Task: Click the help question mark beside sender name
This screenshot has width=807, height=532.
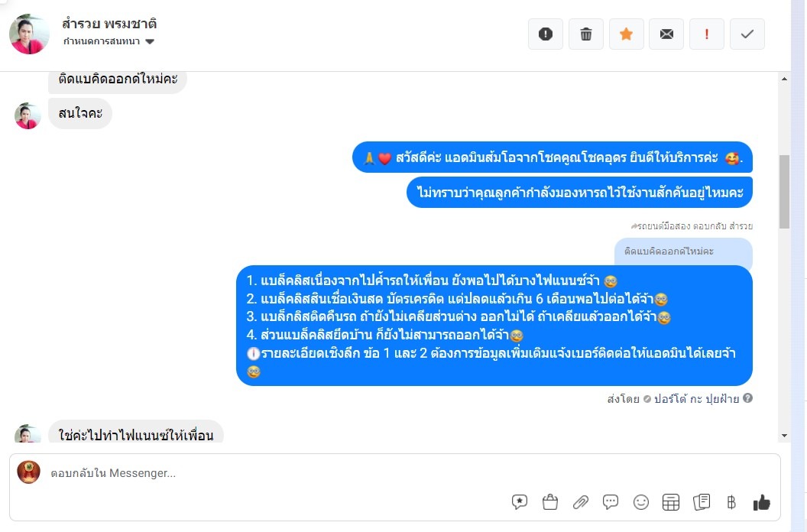Action: coord(748,398)
